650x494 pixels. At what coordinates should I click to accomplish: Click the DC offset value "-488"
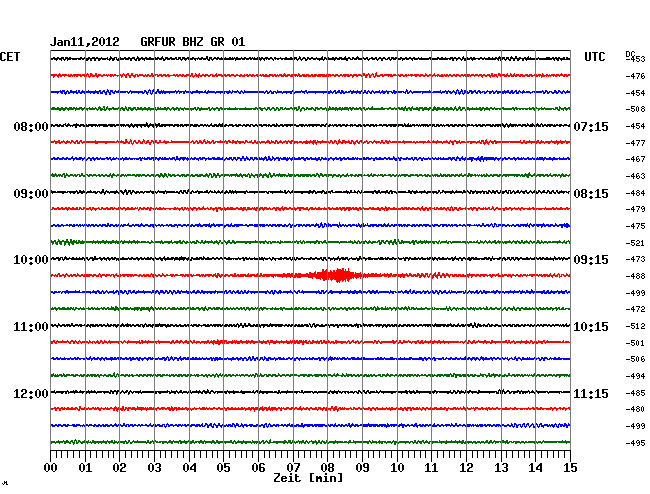click(x=635, y=276)
